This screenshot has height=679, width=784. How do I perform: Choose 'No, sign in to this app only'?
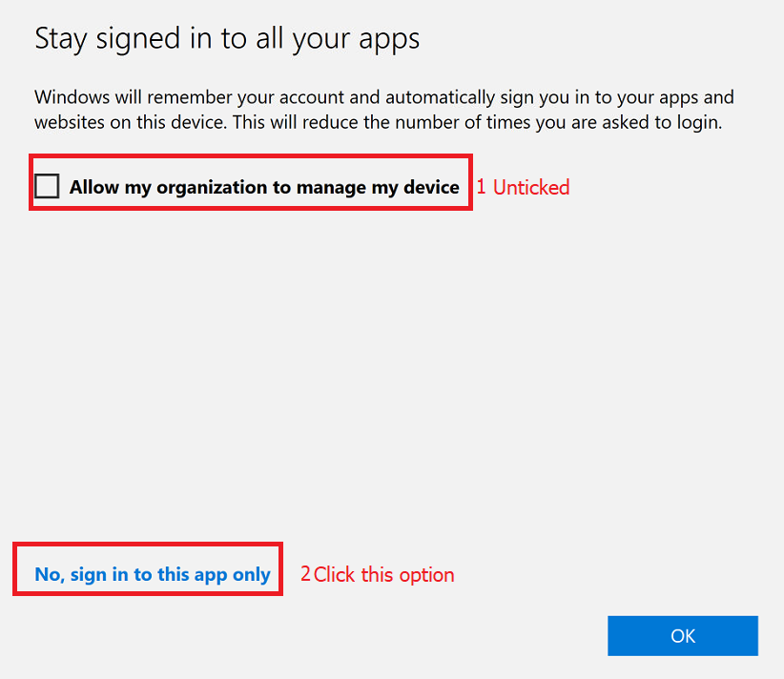pos(153,574)
